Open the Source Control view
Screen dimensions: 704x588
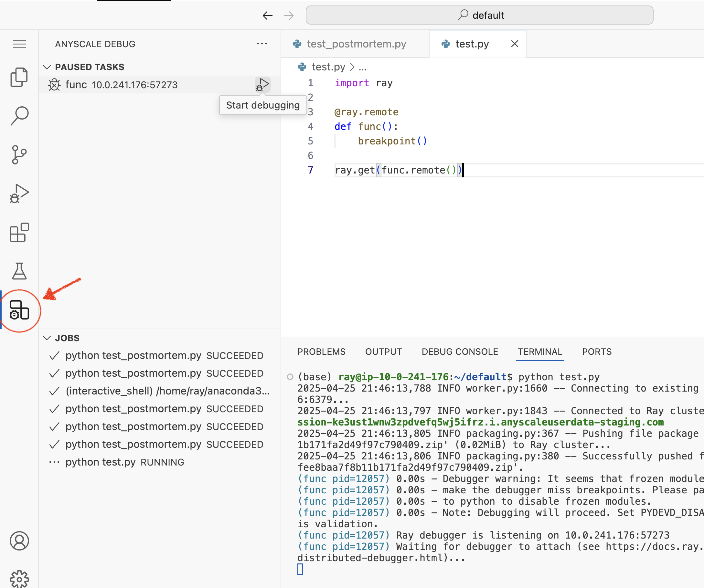(19, 154)
